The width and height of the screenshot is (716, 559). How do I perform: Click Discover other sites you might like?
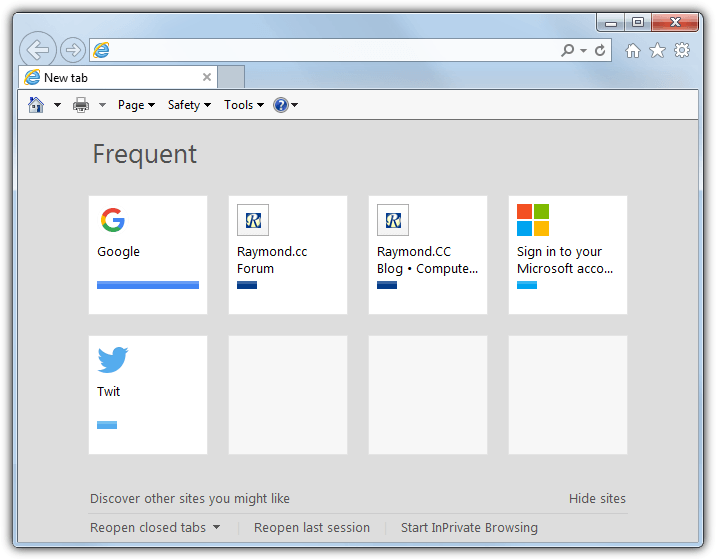pyautogui.click(x=190, y=498)
